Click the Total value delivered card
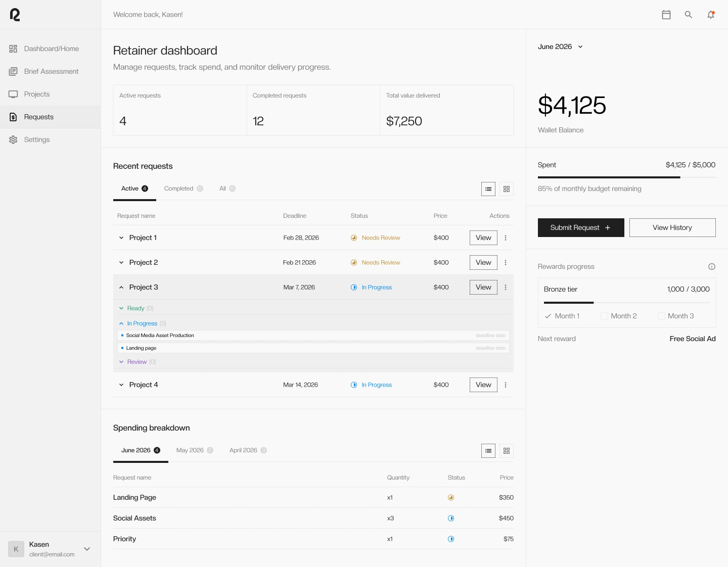The image size is (728, 567). click(x=447, y=110)
